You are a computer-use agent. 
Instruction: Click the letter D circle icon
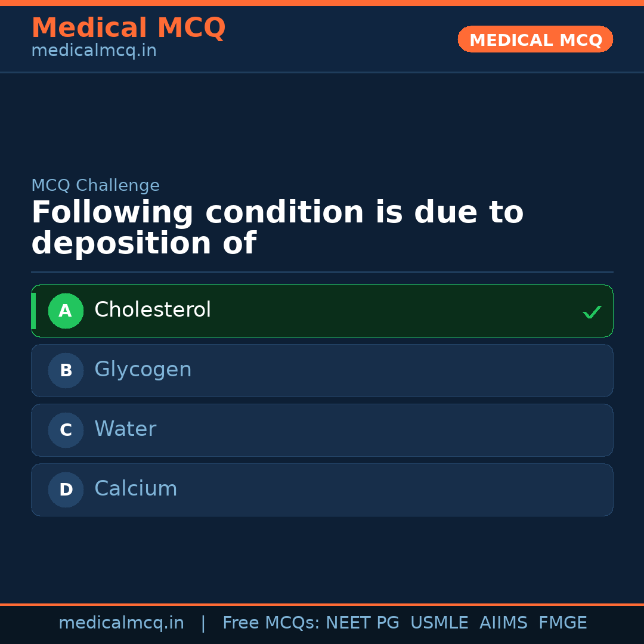(x=66, y=490)
